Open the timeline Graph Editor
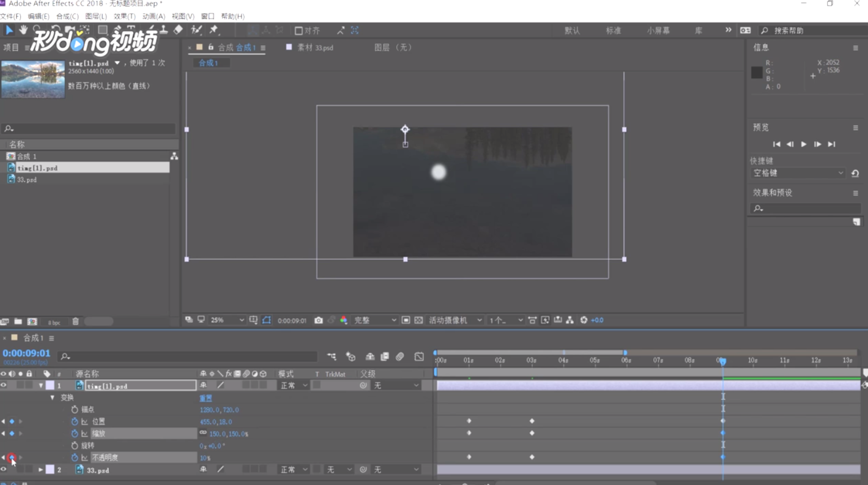Viewport: 868px width, 485px height. (x=419, y=356)
